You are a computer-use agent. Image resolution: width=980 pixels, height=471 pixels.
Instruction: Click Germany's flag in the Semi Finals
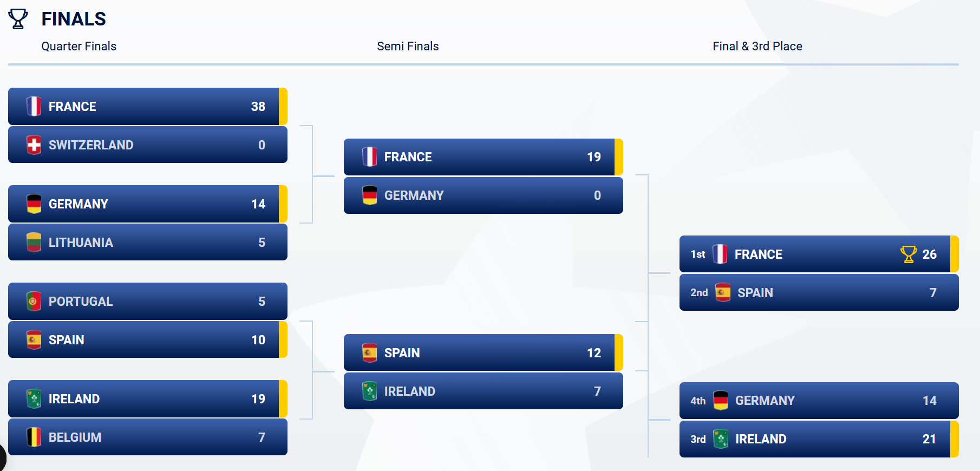click(x=369, y=195)
